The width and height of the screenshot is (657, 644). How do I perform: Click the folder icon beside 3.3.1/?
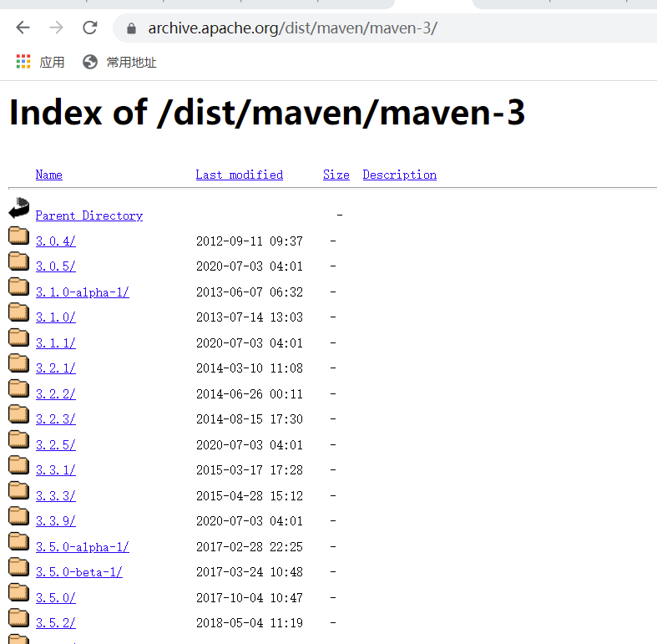(x=19, y=464)
